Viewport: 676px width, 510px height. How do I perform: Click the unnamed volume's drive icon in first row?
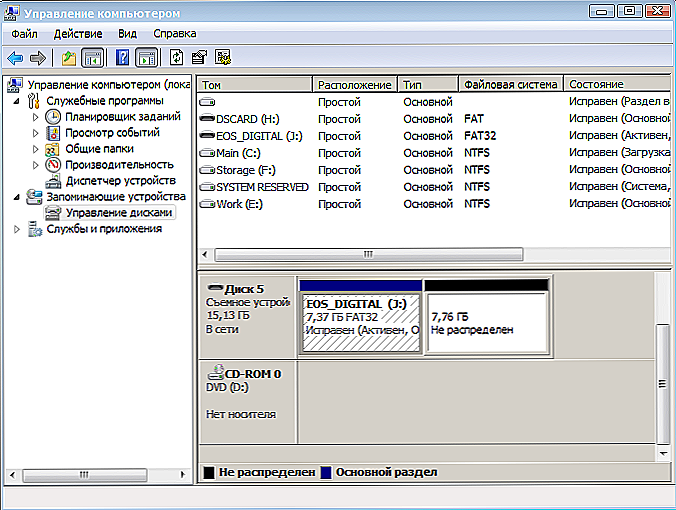coord(207,102)
